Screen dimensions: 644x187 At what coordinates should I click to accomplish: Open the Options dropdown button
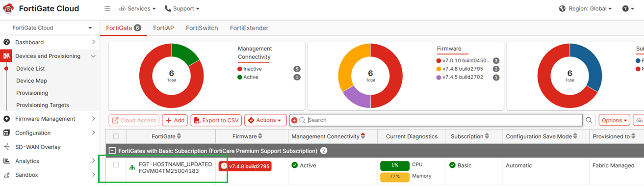pos(614,120)
